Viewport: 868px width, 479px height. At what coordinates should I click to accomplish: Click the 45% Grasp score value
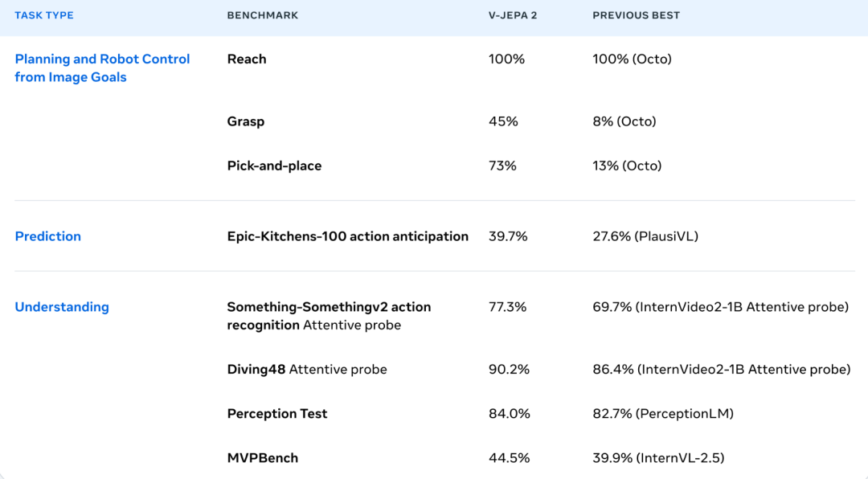pyautogui.click(x=503, y=121)
